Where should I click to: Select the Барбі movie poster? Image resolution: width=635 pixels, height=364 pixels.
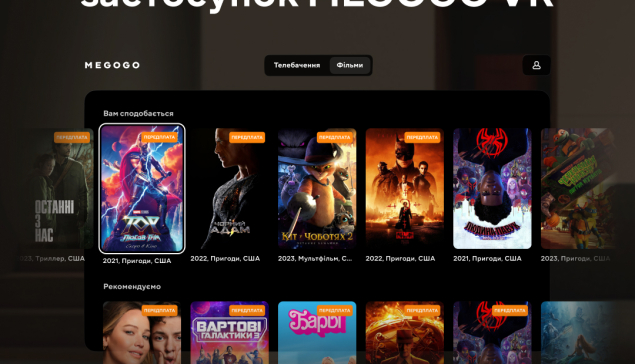click(x=317, y=332)
